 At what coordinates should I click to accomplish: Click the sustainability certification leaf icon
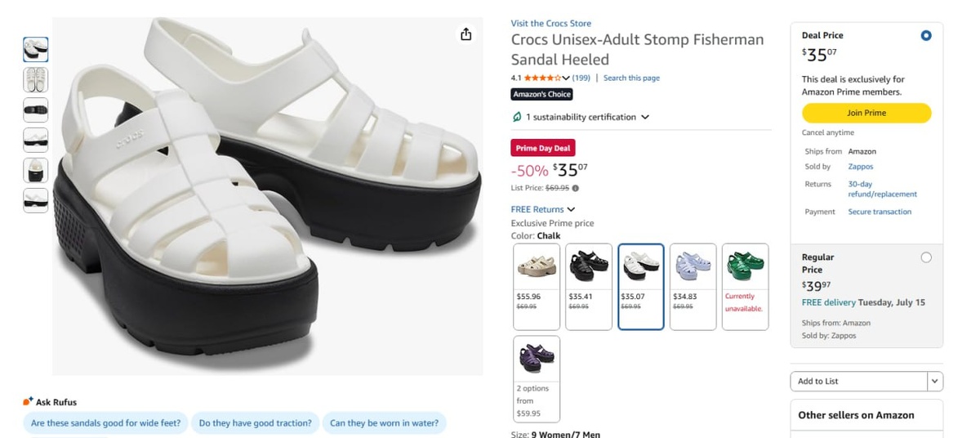tap(517, 117)
